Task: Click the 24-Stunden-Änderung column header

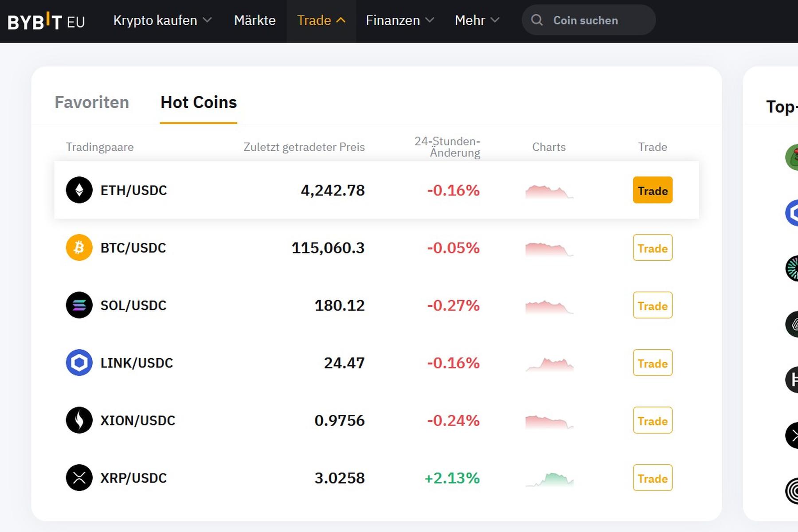Action: tap(447, 147)
